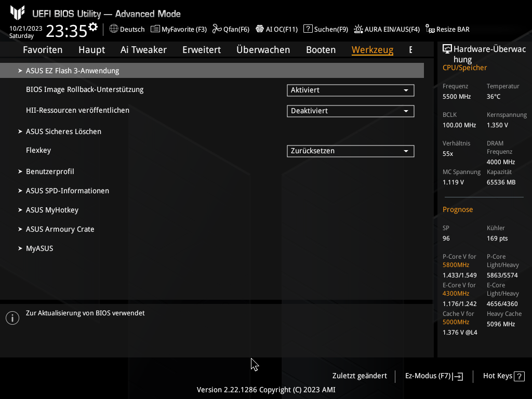Expand ASUS EZ Flash 3-Anwendung entry

(x=72, y=71)
